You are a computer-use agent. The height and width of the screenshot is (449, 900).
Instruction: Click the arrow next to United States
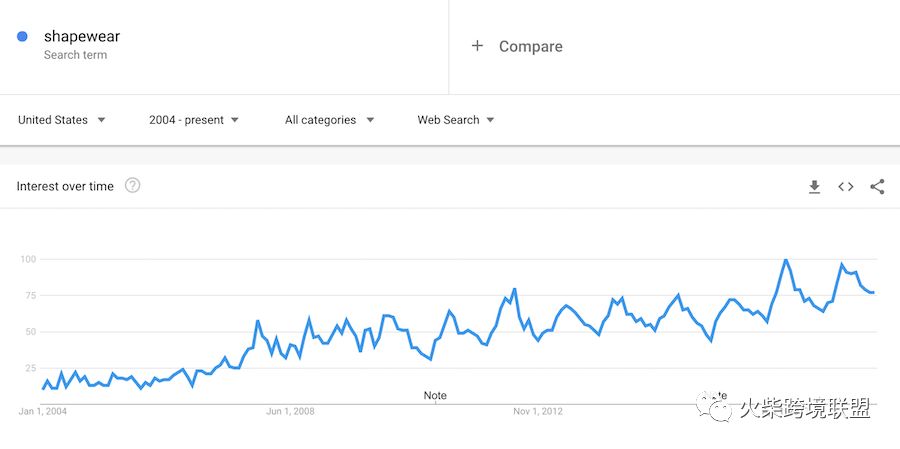click(101, 120)
